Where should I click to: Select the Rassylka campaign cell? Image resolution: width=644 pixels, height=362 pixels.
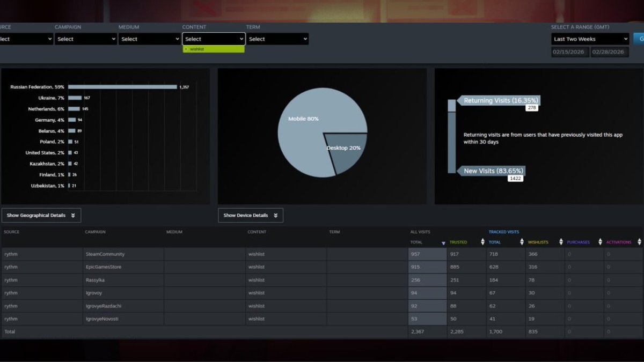(x=123, y=280)
